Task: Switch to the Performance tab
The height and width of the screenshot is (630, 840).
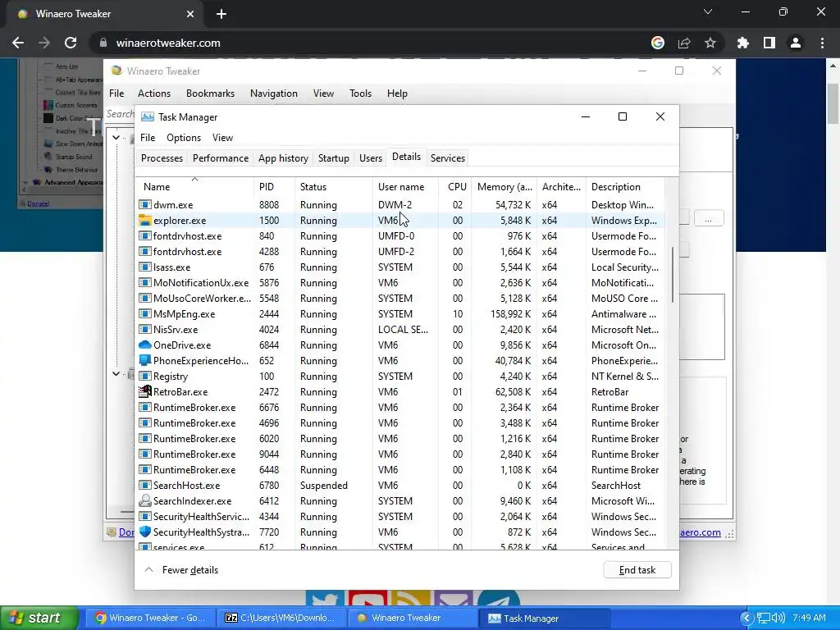Action: [x=221, y=158]
